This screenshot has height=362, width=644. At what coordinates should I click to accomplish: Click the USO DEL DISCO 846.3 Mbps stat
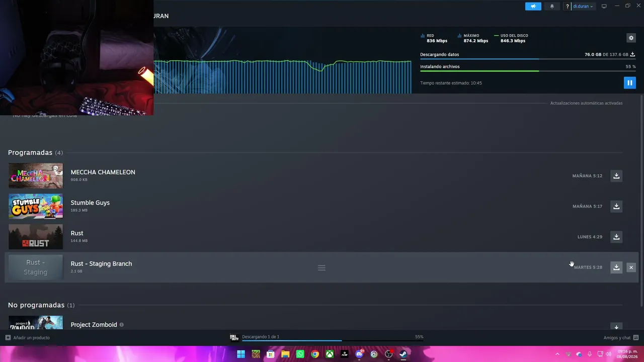pyautogui.click(x=511, y=38)
